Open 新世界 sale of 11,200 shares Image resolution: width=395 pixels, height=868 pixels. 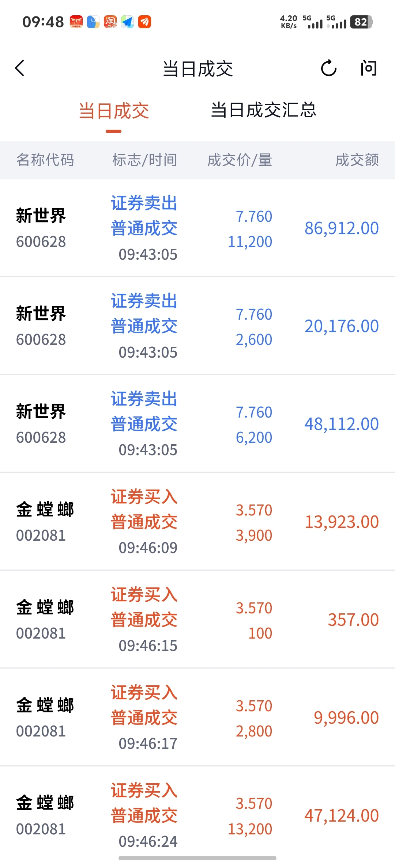click(x=197, y=228)
